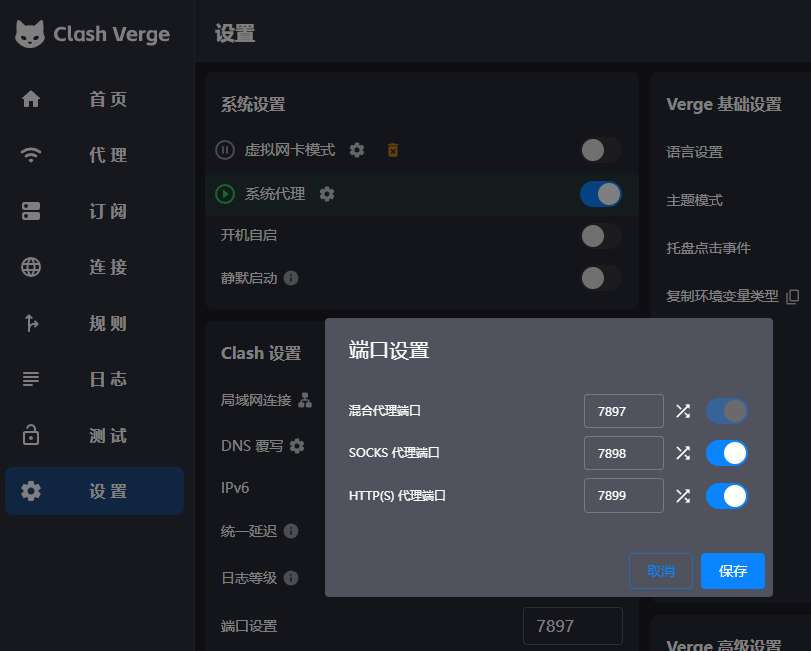Click the gear icon next to 虚拟网卡模式
The width and height of the screenshot is (811, 651).
356,150
